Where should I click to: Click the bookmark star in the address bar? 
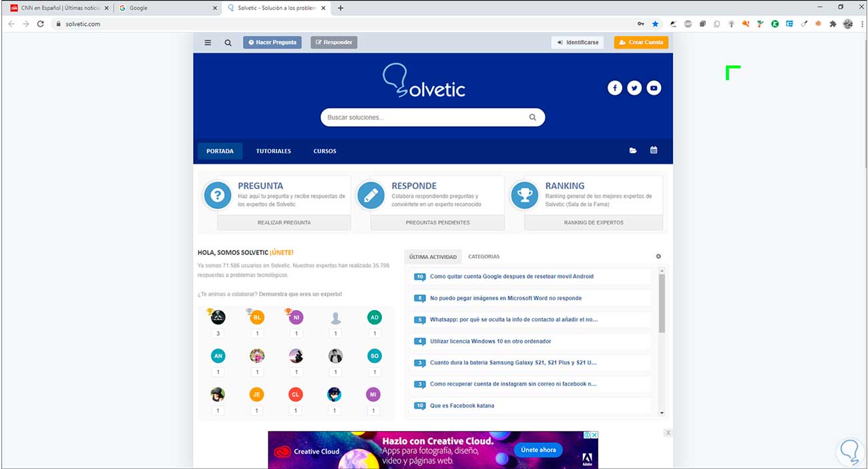(x=655, y=23)
